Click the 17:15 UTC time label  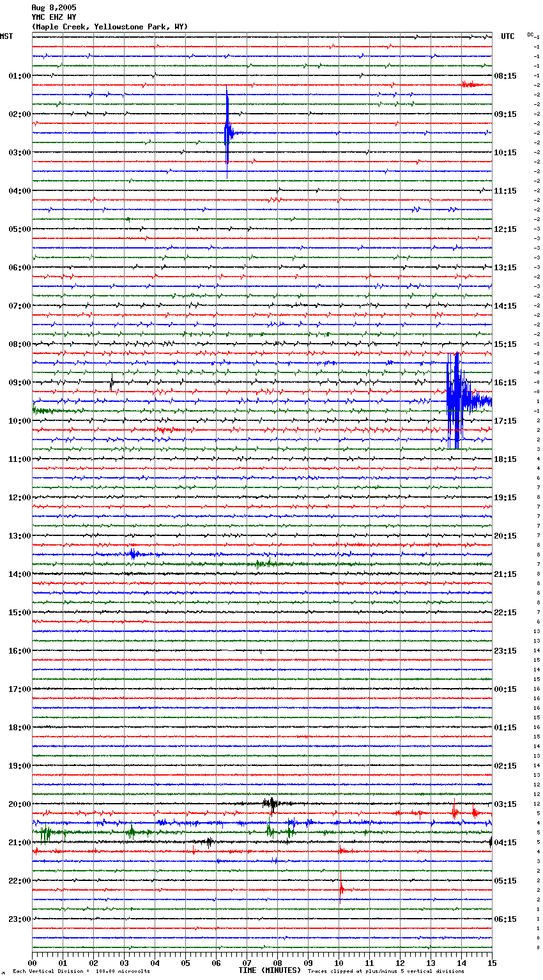pyautogui.click(x=505, y=421)
